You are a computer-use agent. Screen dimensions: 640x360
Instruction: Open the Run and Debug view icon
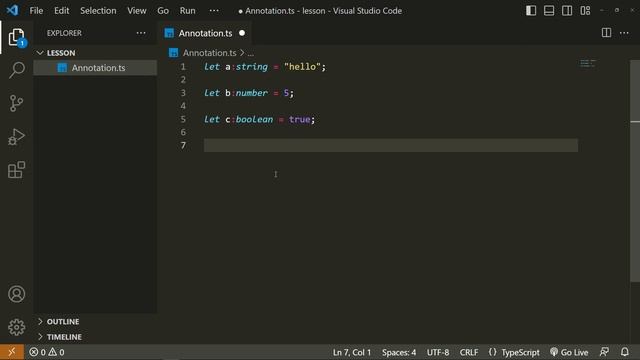16,137
